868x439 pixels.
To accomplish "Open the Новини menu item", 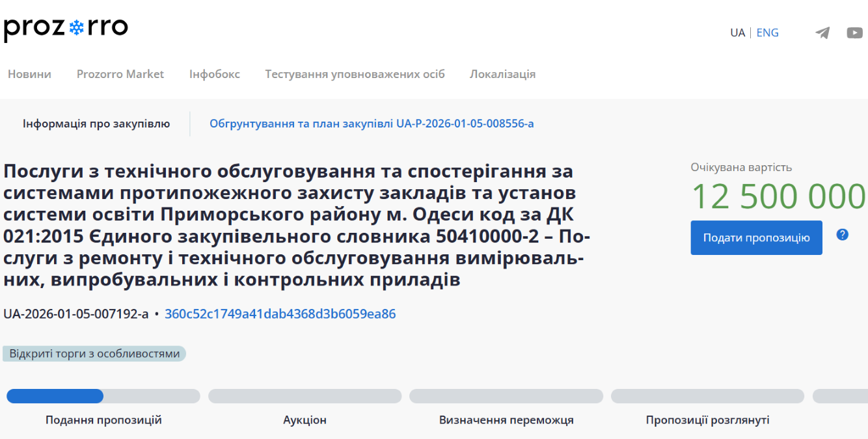I will coord(29,74).
